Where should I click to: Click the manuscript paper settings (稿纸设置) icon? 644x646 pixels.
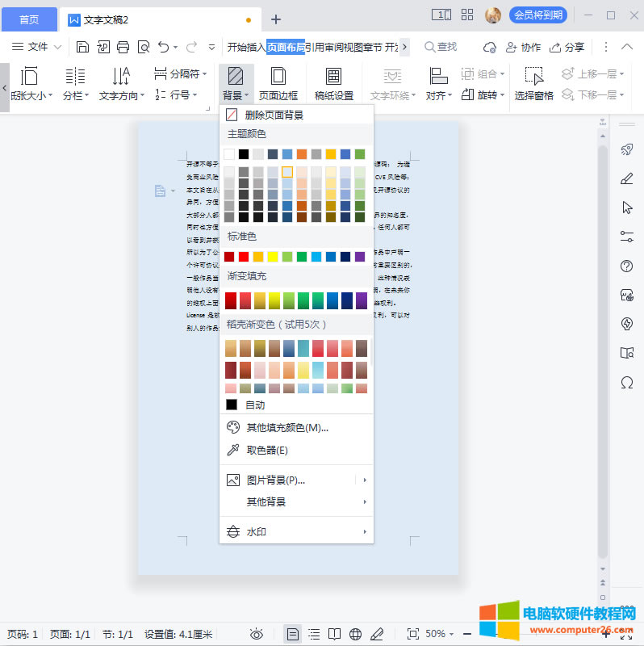pos(333,84)
